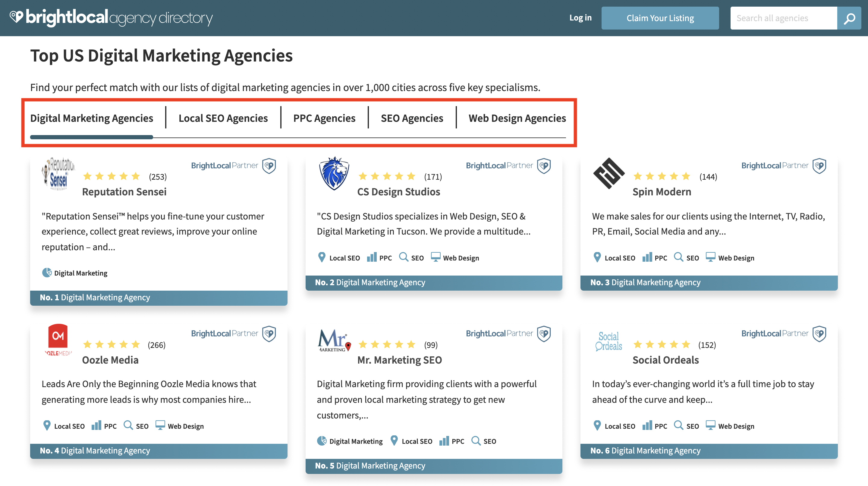Click the Local SEO pin icon in Spin Modern
Screen dimensions: 868x486
(597, 257)
